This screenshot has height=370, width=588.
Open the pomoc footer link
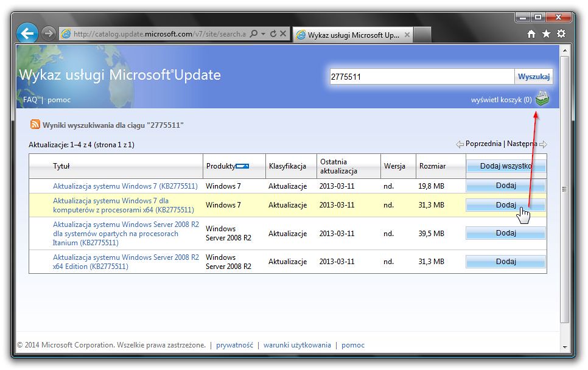pos(353,345)
